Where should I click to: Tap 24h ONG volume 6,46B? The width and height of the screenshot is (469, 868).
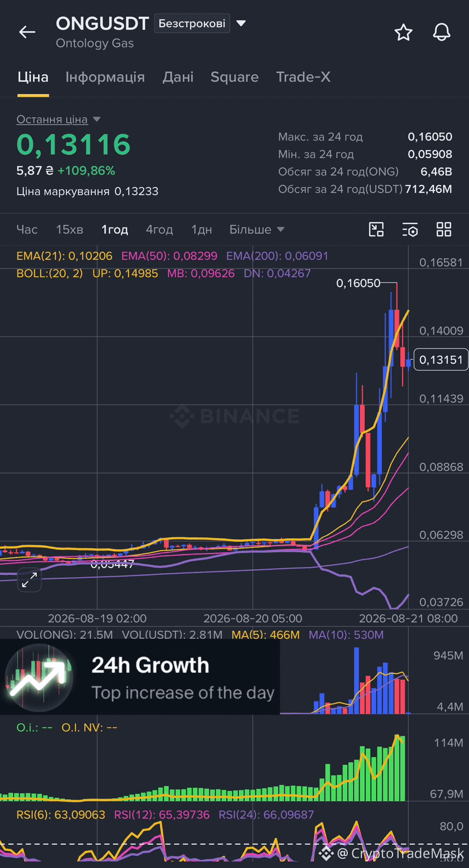[436, 171]
